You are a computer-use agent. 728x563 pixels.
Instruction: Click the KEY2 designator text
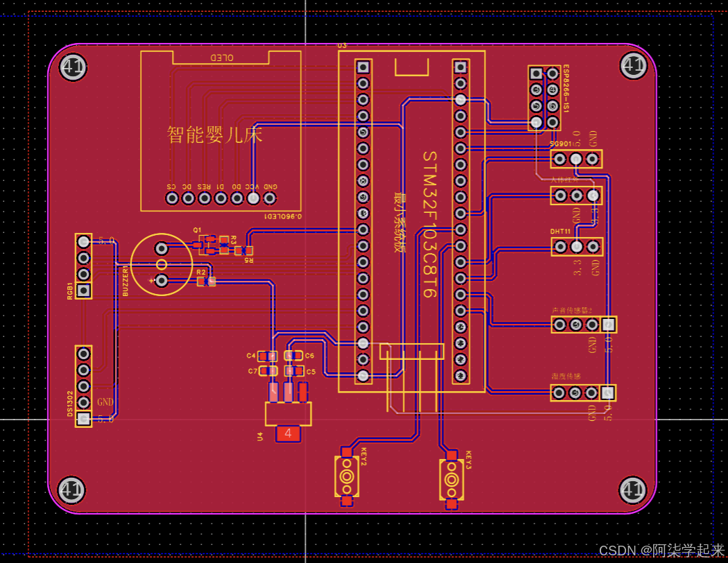click(363, 457)
